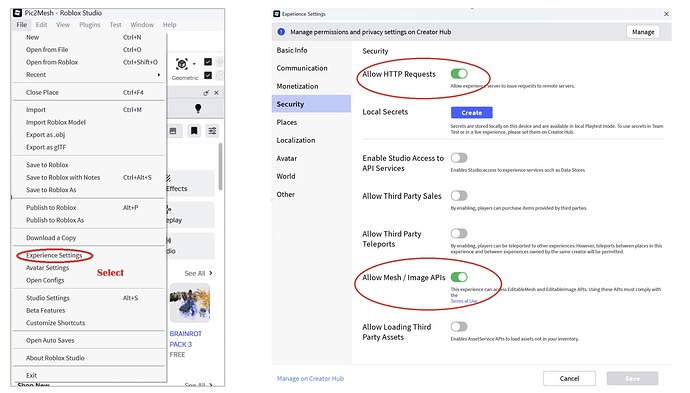Click the Geometric snapping cube icon
The image size is (690, 393).
[x=182, y=64]
